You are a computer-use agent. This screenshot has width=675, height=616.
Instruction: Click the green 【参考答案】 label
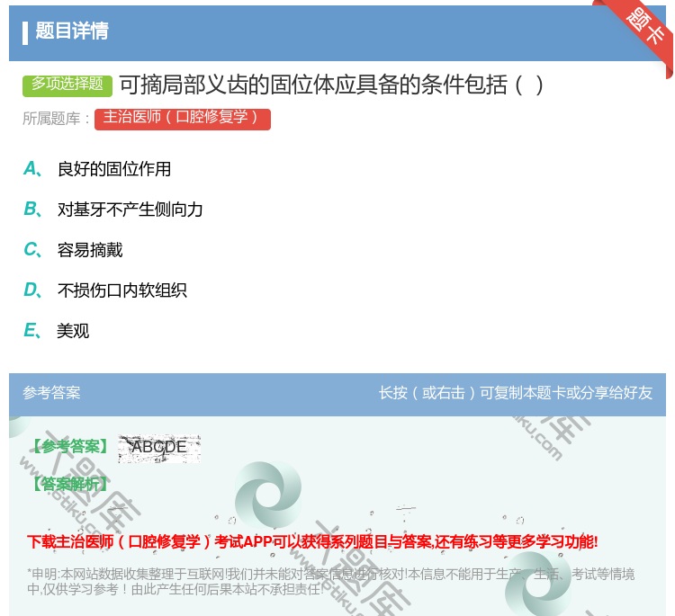click(70, 447)
